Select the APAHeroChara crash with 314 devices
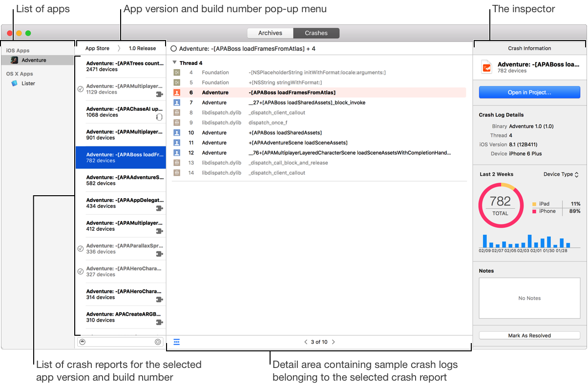588x386 pixels. (121, 294)
